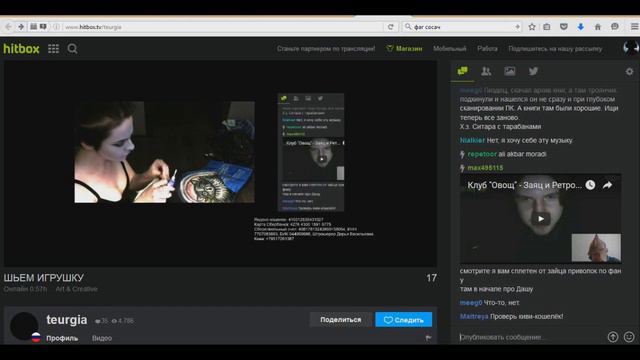Click username max496115 in chat
This screenshot has height=360, width=640.
(485, 168)
